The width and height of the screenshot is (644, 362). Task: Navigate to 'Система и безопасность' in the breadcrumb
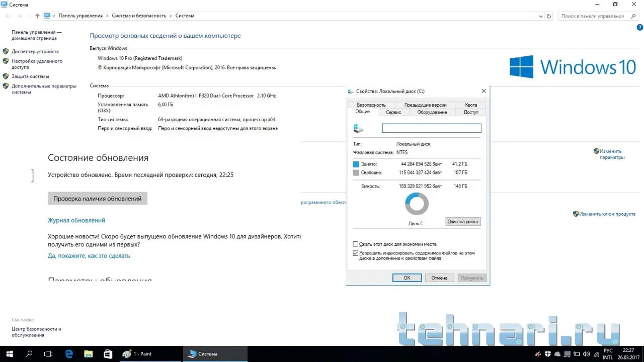coord(139,16)
